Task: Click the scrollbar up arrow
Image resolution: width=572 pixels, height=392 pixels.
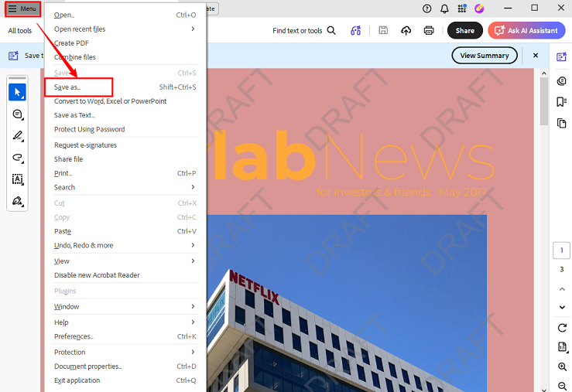Action: click(x=544, y=73)
